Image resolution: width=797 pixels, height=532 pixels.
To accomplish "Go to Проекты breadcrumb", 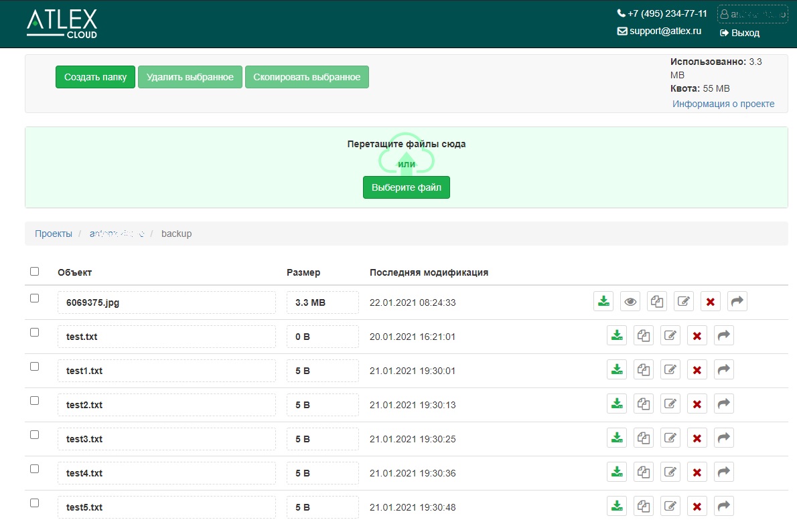I will click(54, 234).
